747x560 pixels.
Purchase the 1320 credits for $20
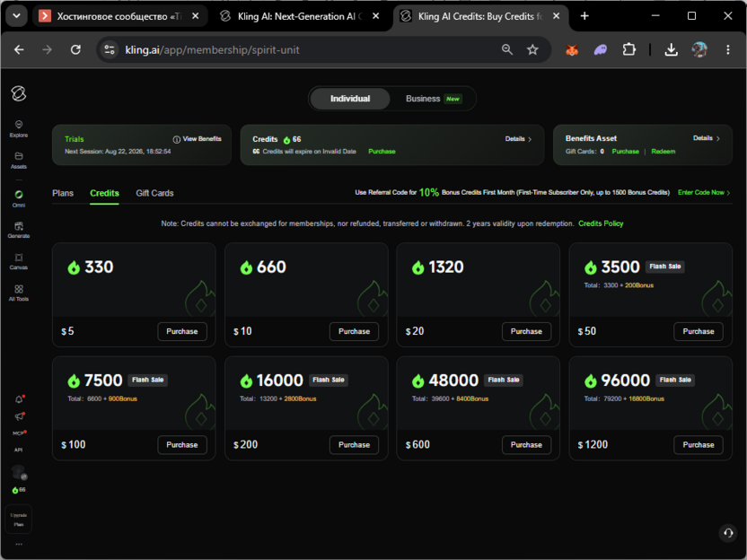point(526,331)
